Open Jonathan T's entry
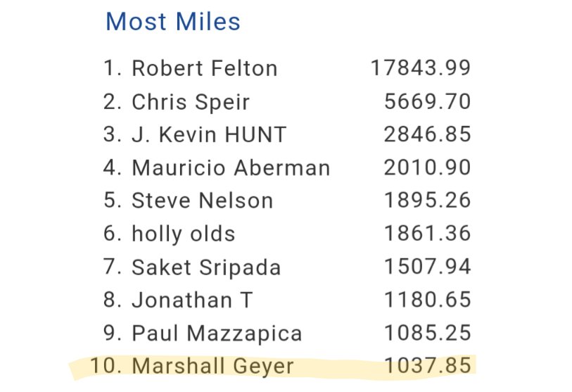This screenshot has height=392, width=572. [x=192, y=300]
